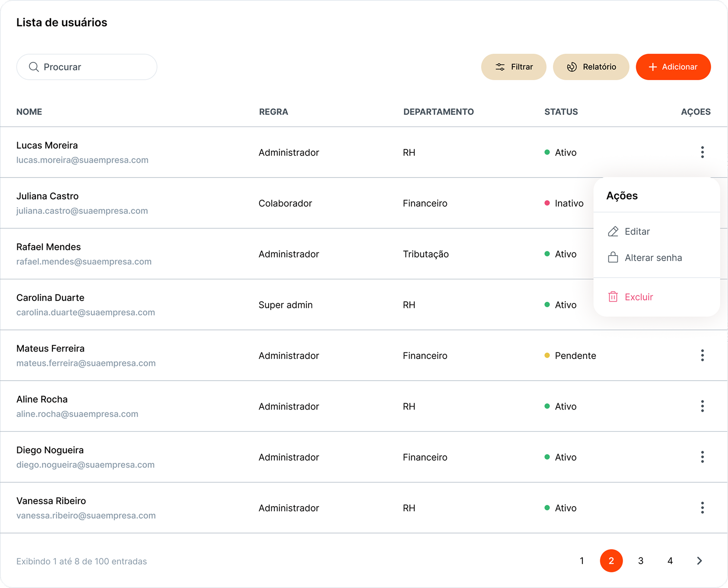
Task: Open the actions dropdown for Diego Nogueira
Action: pos(702,457)
